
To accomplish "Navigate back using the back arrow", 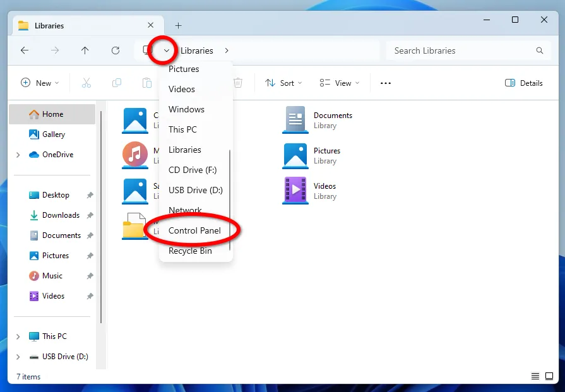I will [x=24, y=50].
